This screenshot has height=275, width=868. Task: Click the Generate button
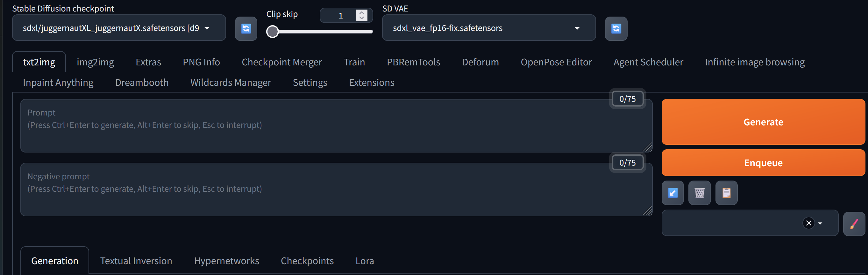763,122
